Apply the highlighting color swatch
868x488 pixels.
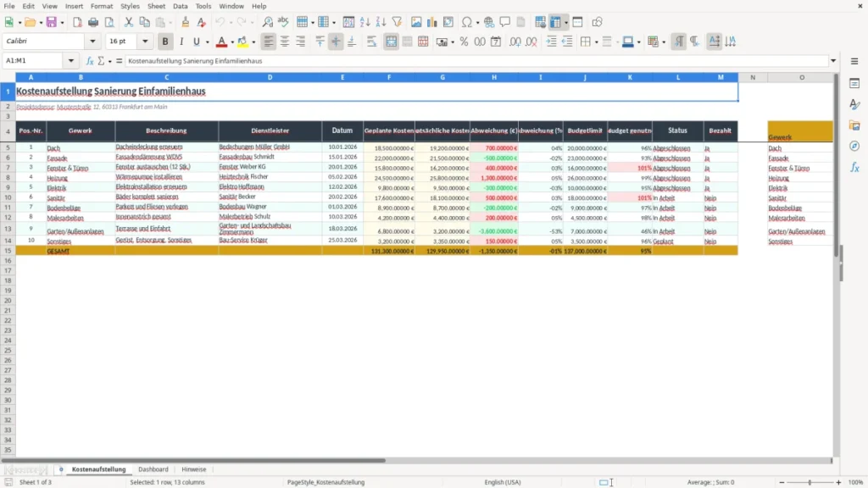pos(242,42)
